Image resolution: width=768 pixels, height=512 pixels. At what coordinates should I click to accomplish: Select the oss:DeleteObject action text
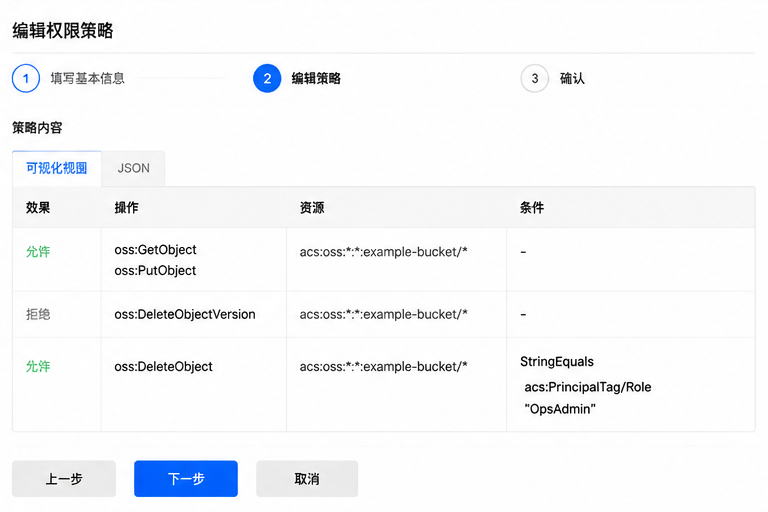(164, 366)
